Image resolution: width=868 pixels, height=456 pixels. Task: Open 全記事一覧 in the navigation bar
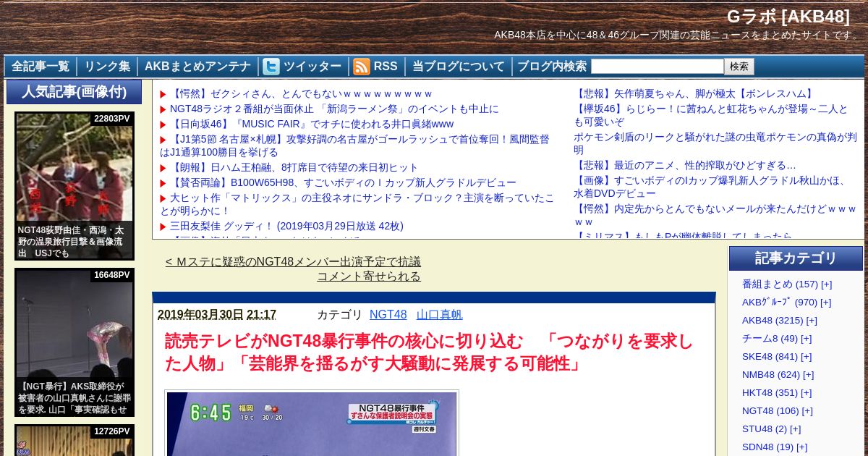[41, 67]
